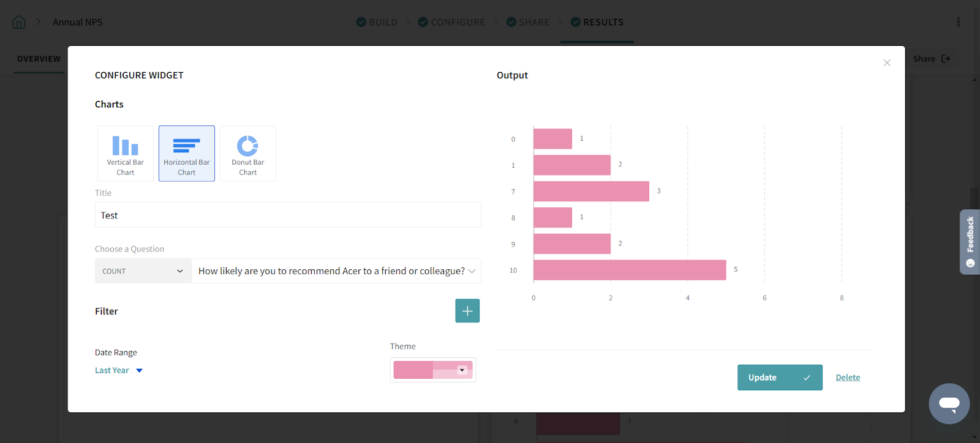Click the Delete link
Viewport: 980px width, 443px height.
click(848, 378)
